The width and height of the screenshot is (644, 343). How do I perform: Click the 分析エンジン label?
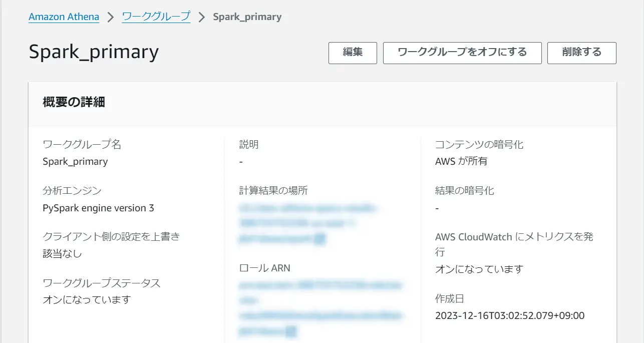tap(72, 191)
